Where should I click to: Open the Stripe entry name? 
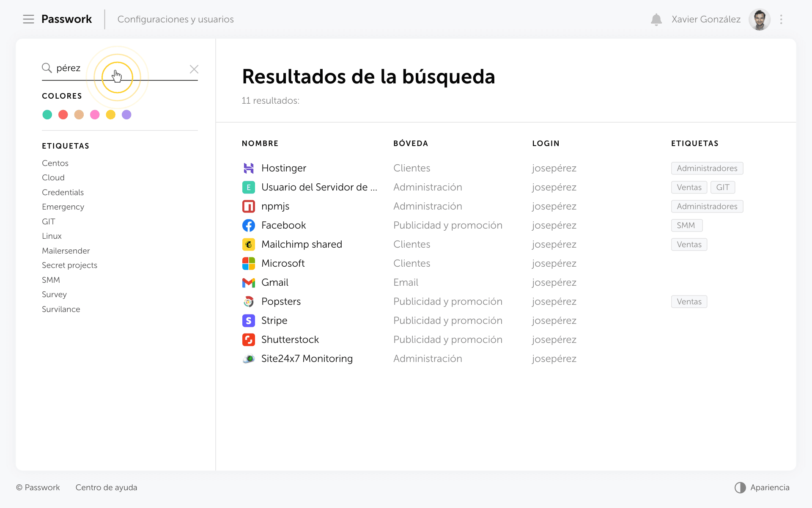point(274,320)
